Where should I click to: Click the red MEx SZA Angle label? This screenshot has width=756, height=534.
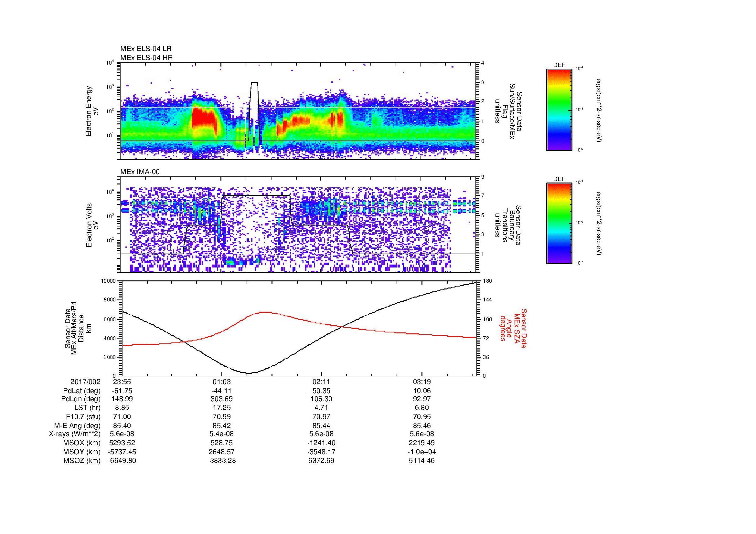(513, 328)
